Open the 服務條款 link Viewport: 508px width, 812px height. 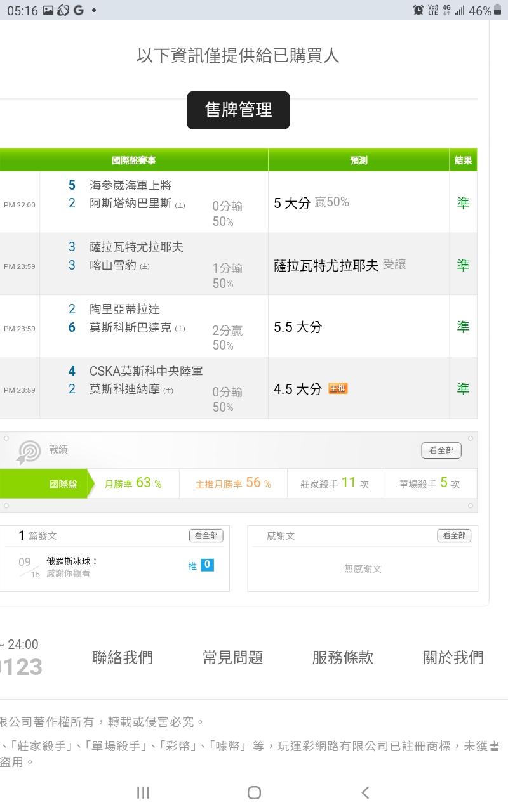[343, 658]
